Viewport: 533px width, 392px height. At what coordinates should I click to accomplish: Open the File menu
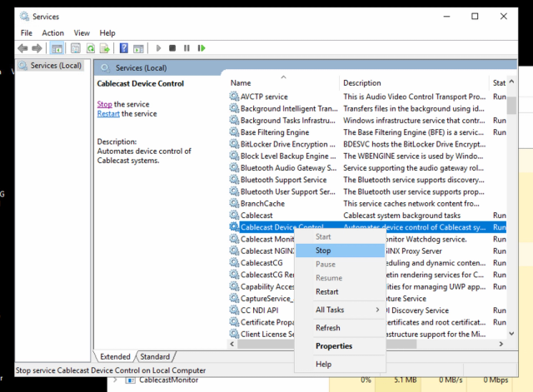click(27, 33)
